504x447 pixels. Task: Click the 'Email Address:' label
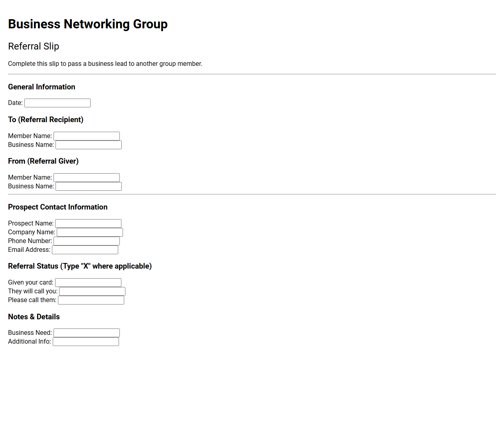[x=29, y=250]
